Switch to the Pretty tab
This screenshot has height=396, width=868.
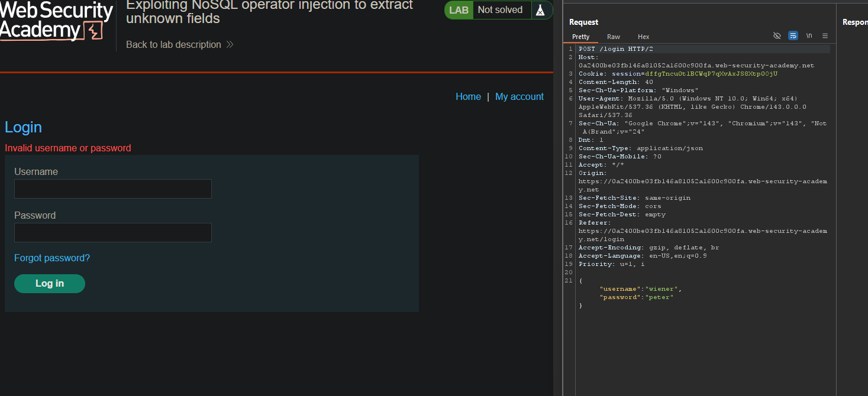tap(580, 37)
